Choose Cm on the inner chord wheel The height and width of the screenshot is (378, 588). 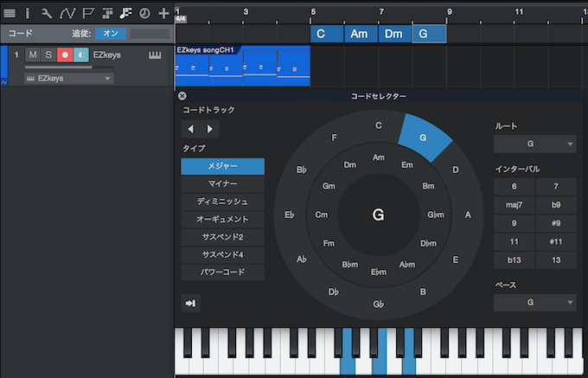(x=322, y=215)
